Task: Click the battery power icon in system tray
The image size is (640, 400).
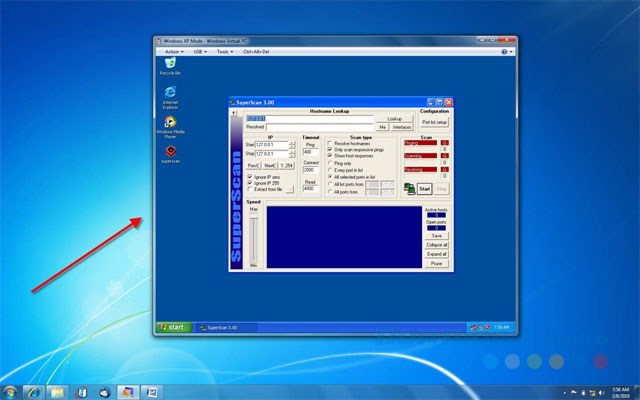Action: tap(583, 393)
